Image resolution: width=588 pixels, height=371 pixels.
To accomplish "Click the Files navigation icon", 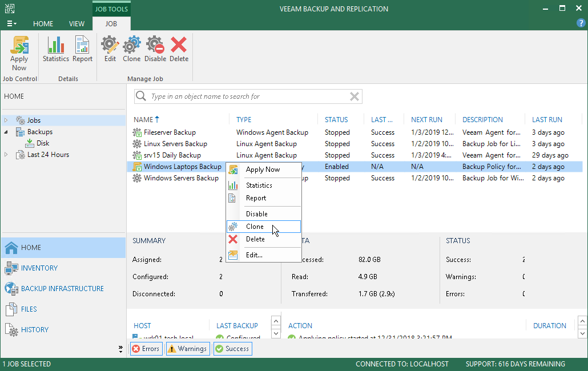I will click(x=11, y=309).
